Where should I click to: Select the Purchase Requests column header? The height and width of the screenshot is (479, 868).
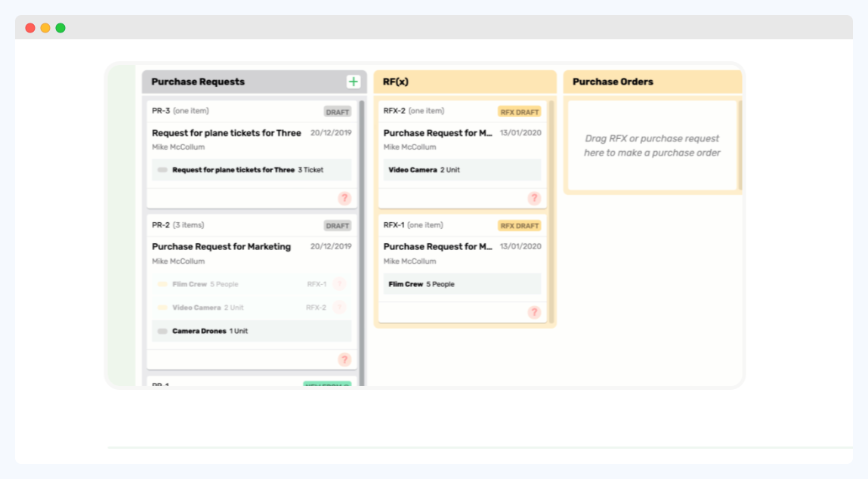198,82
